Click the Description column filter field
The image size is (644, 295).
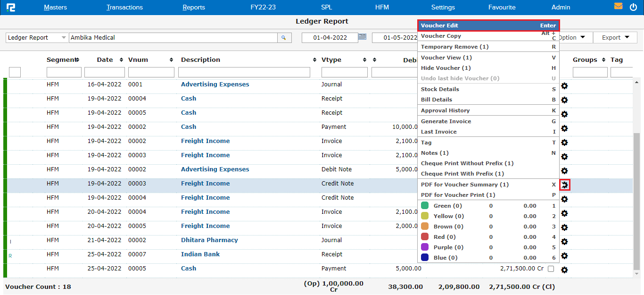pyautogui.click(x=244, y=72)
